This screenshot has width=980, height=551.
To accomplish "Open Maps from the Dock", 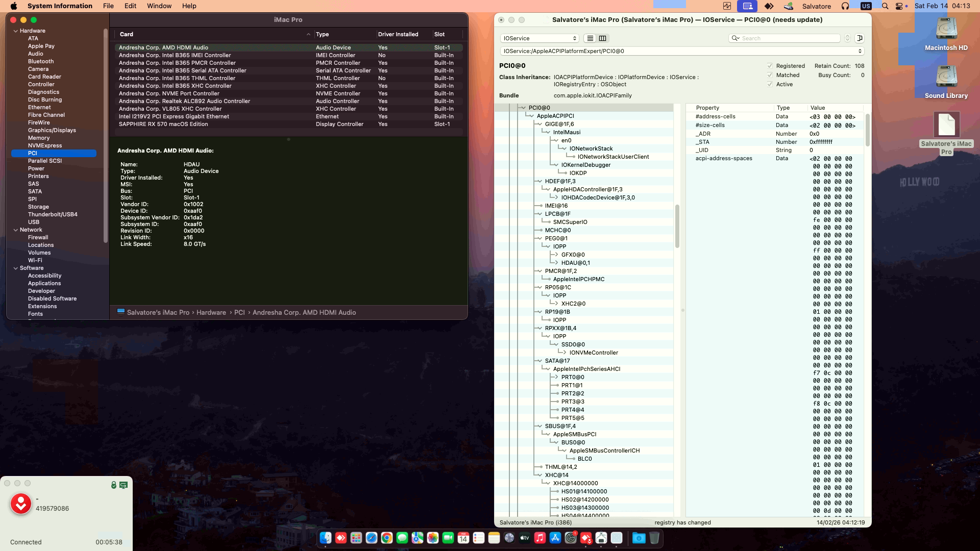I will pyautogui.click(x=418, y=538).
